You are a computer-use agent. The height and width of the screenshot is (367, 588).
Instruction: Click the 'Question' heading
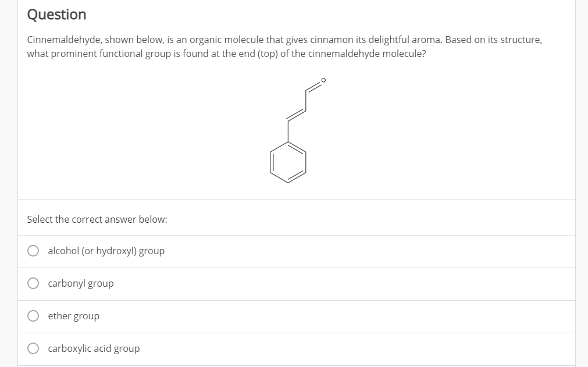click(x=56, y=15)
